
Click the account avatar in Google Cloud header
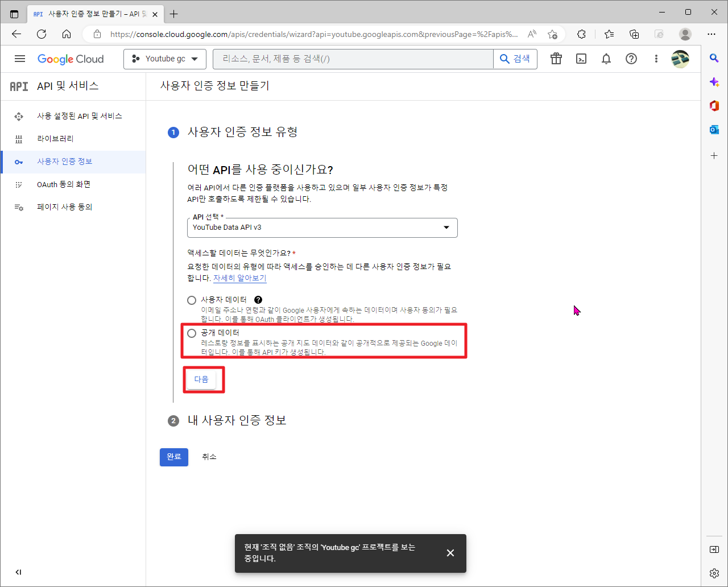(680, 59)
